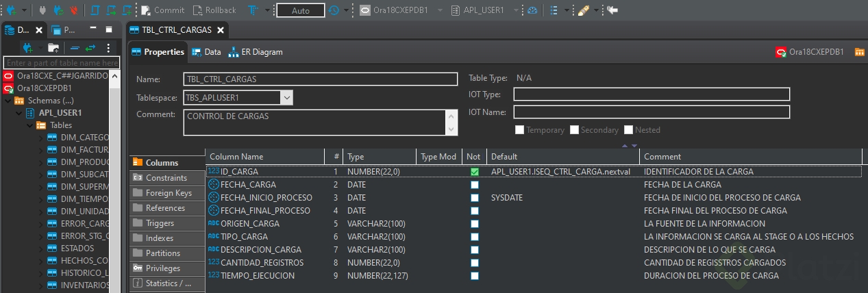Rollback the transaction
This screenshot has width=868, height=293.
pyautogui.click(x=214, y=10)
